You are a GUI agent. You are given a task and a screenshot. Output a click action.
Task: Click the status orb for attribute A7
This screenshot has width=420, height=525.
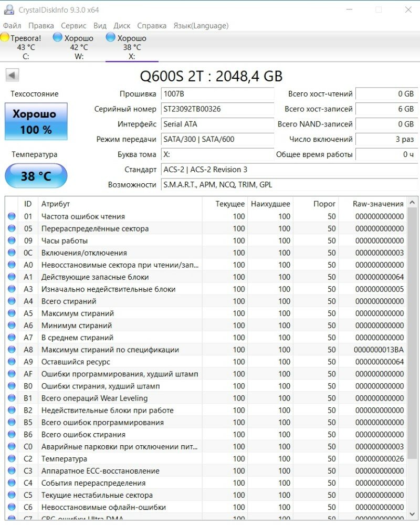12,338
